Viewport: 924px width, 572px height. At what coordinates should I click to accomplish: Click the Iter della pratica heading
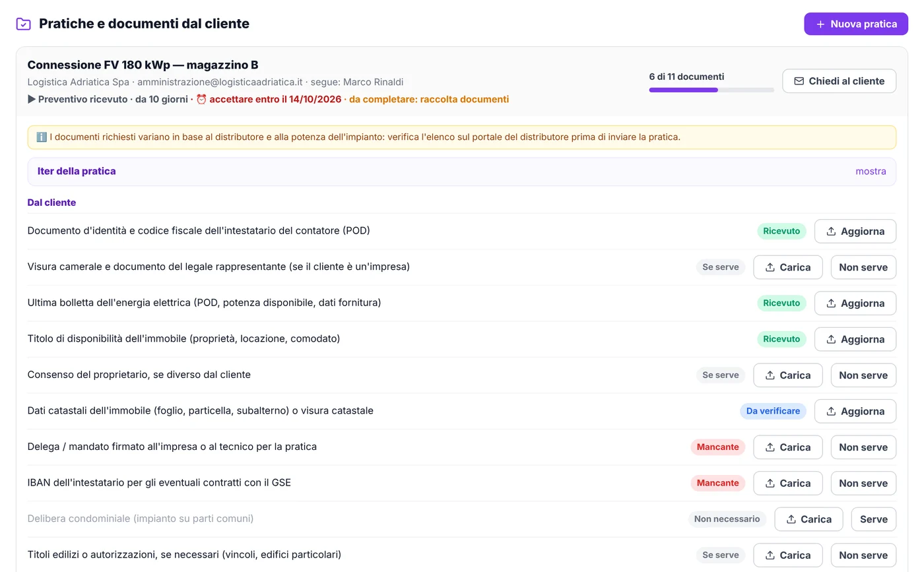[77, 172]
